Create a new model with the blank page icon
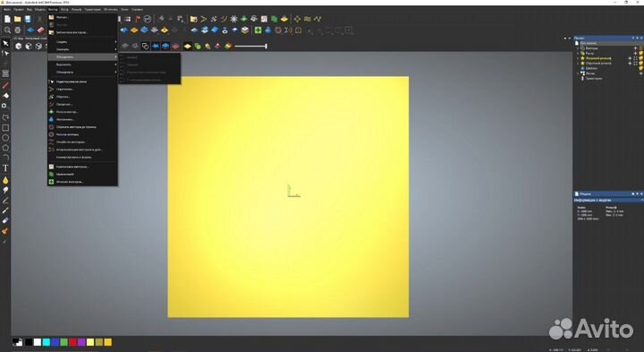 click(x=7, y=19)
